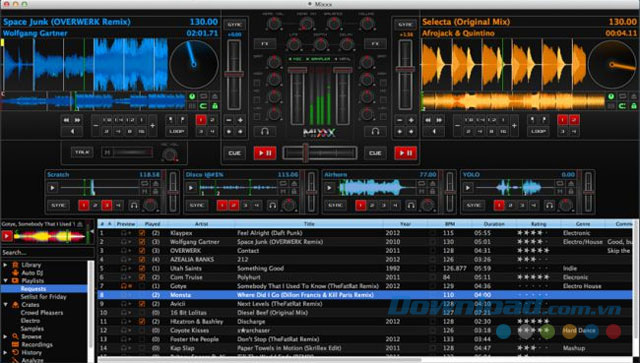This screenshot has width=640, height=363.
Task: Collapse the Playlists tree item
Action: tap(5, 281)
